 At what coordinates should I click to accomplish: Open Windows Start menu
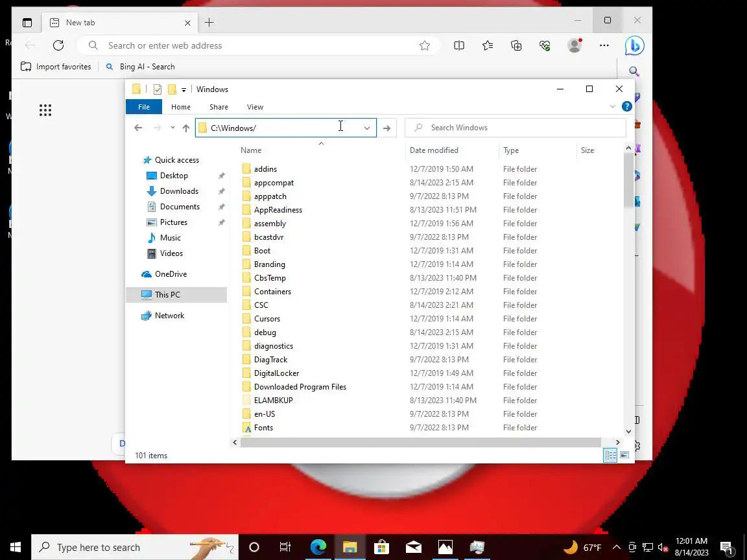[x=16, y=547]
